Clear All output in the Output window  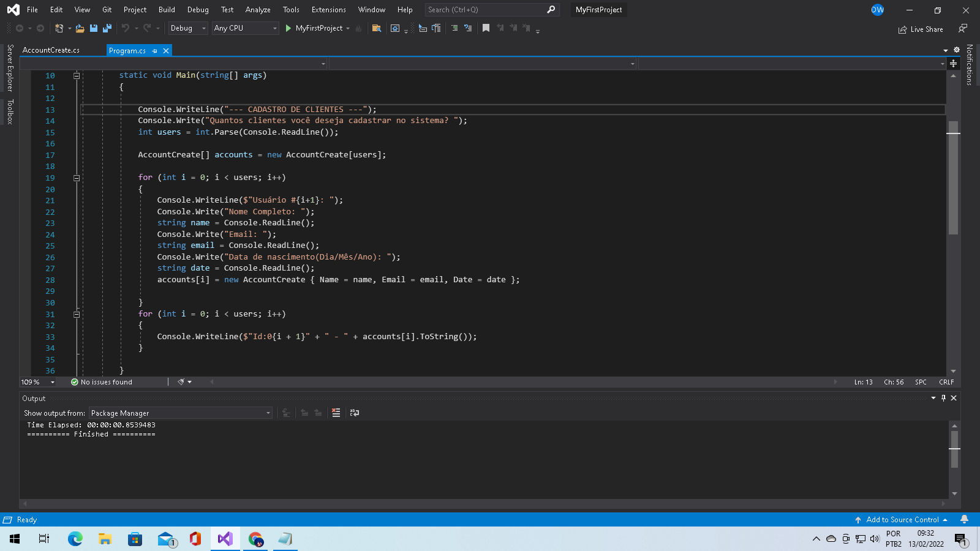click(x=336, y=413)
